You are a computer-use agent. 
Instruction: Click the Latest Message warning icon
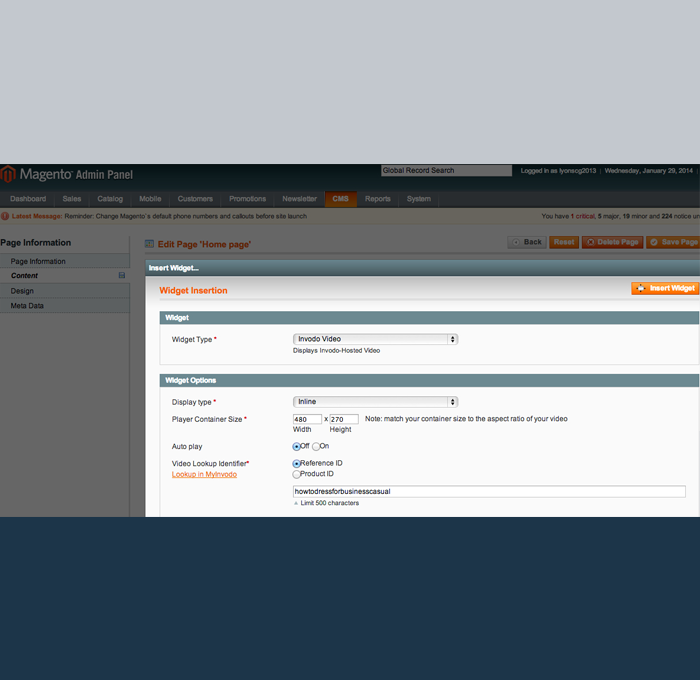click(x=5, y=216)
